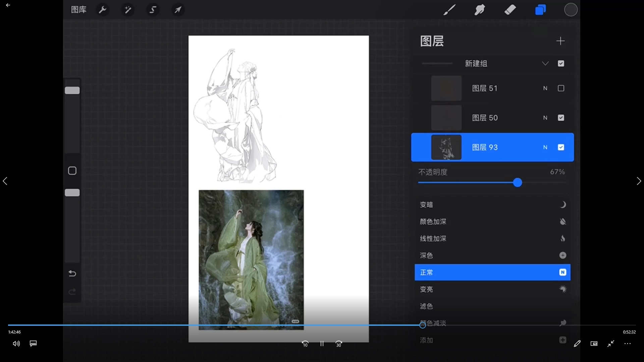Choose the 线性加深 blend mode
The image size is (644, 362).
click(x=433, y=238)
